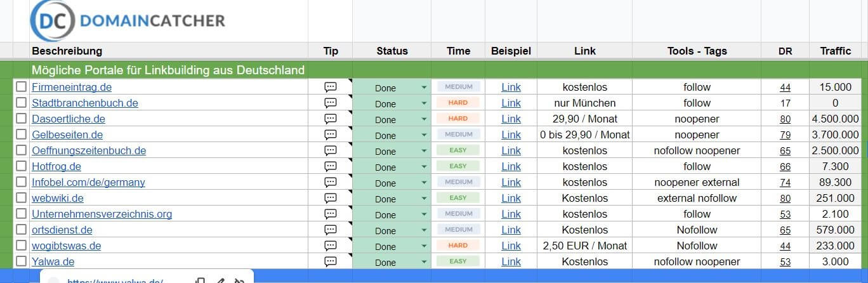Tick the checkbox next to Stadtbranchenbuch.de
Viewport: 868px width, 283px height.
[22, 103]
